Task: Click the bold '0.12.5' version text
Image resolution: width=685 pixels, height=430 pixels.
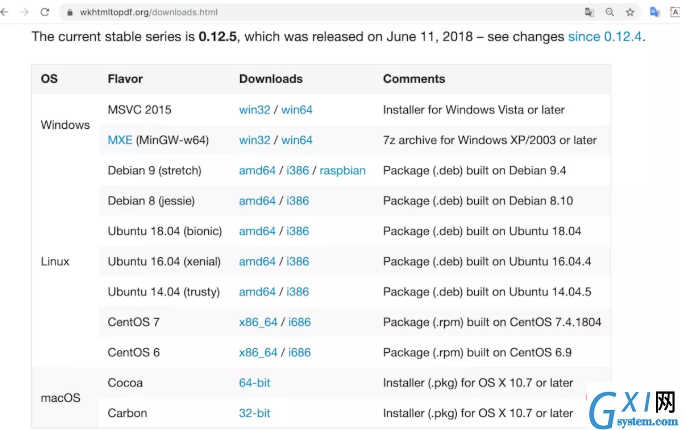Action: (x=218, y=37)
